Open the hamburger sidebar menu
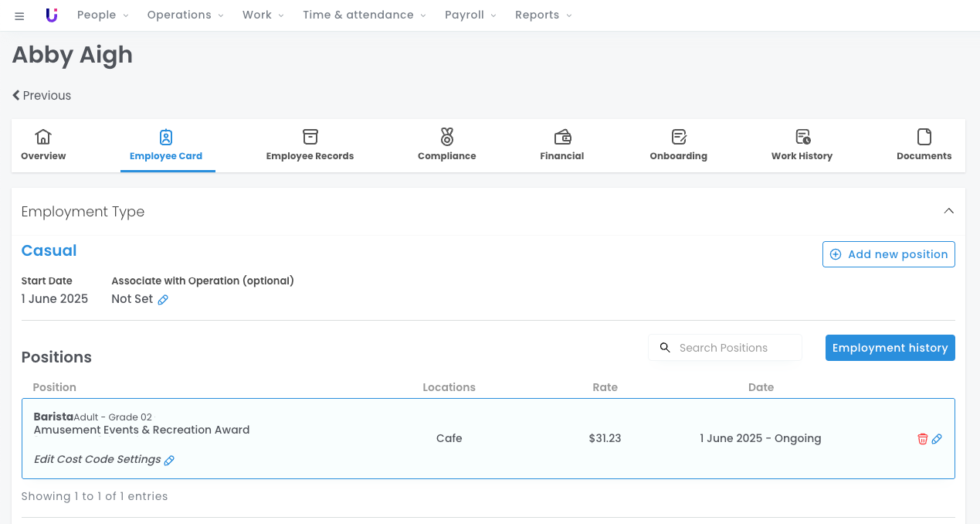This screenshot has width=980, height=524. coord(19,15)
